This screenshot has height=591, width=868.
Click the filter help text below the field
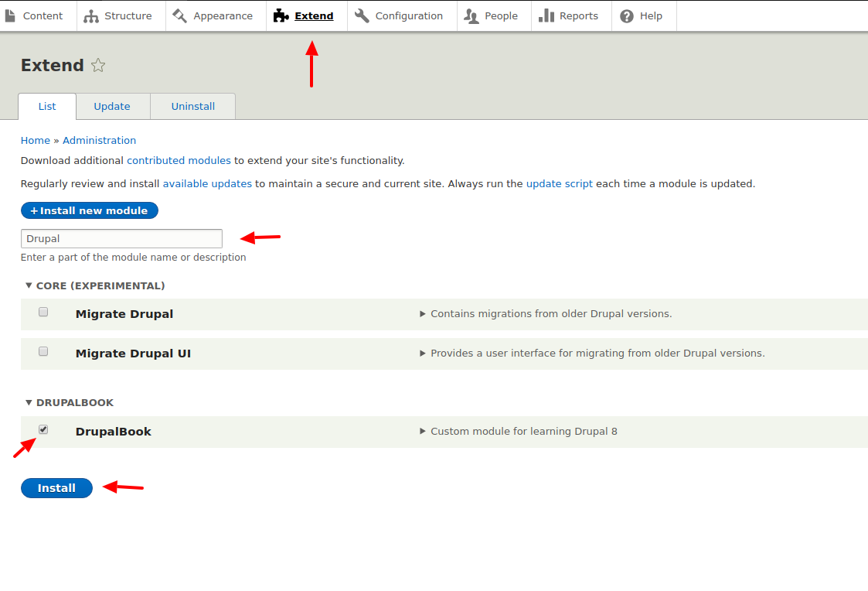pyautogui.click(x=134, y=257)
